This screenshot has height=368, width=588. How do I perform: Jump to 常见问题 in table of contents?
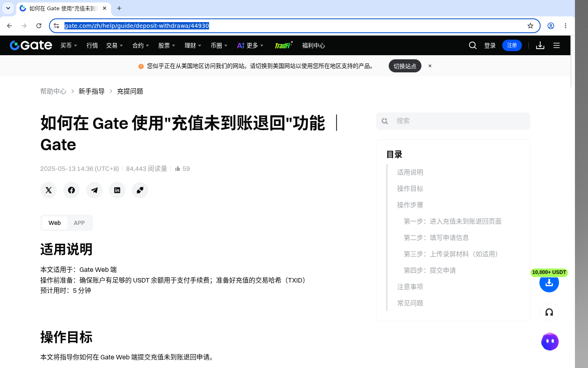(x=410, y=303)
